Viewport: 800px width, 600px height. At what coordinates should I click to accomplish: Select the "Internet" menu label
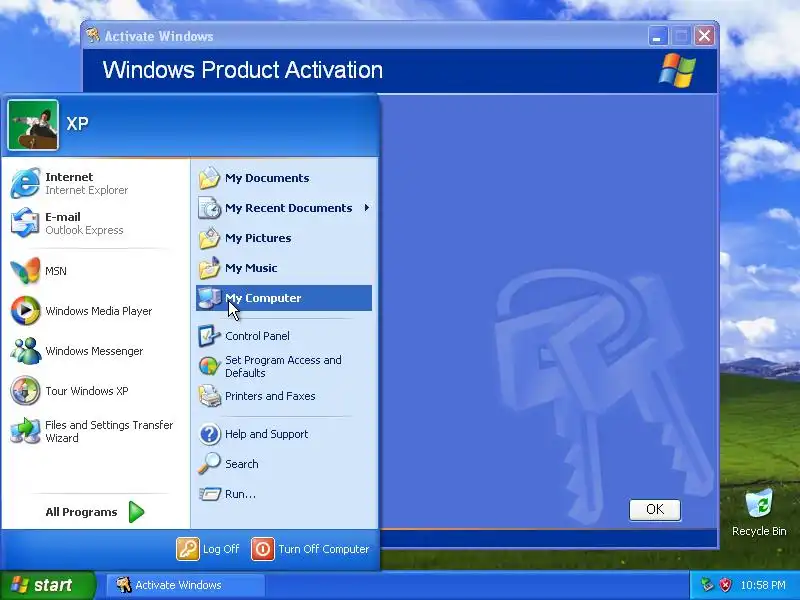click(x=69, y=177)
